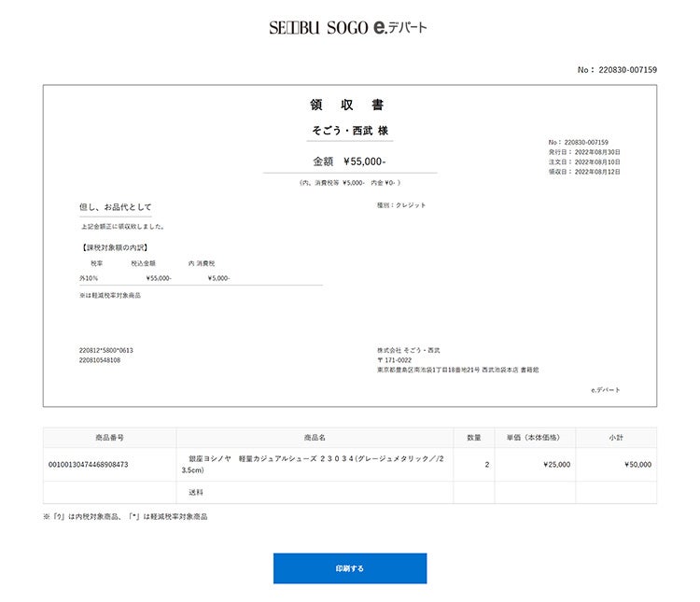Select the amount 金額 ¥55,000-

pyautogui.click(x=349, y=161)
